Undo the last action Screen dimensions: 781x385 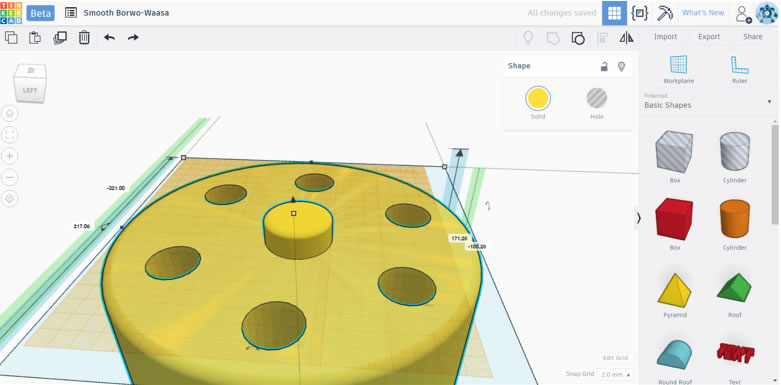110,37
